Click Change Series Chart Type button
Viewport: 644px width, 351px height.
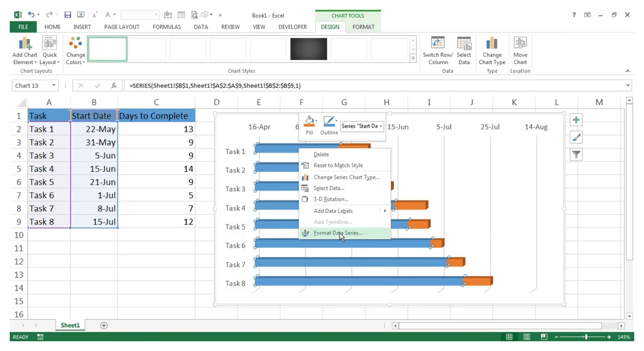346,177
